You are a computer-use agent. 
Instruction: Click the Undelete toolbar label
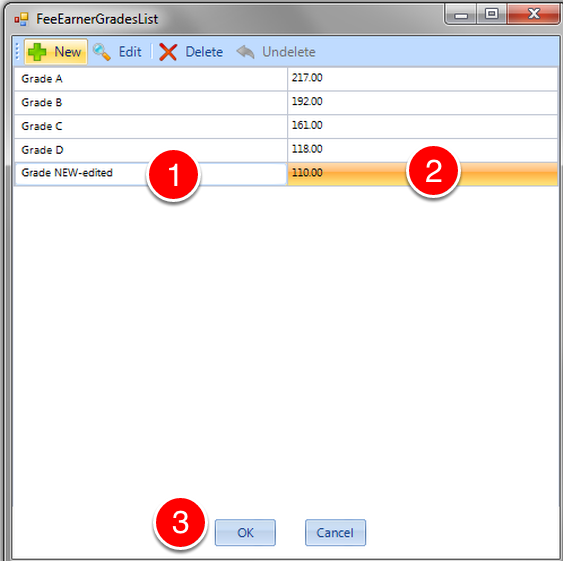[289, 52]
